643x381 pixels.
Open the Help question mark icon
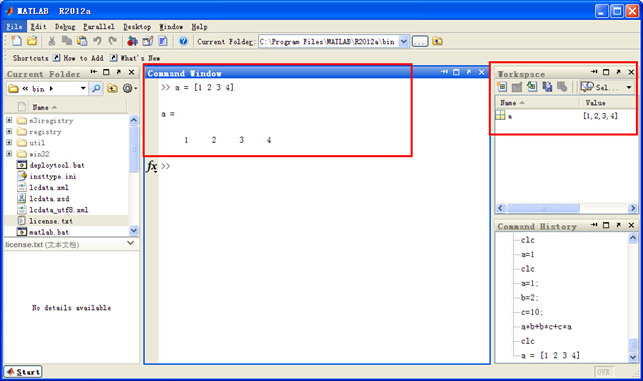pos(183,41)
